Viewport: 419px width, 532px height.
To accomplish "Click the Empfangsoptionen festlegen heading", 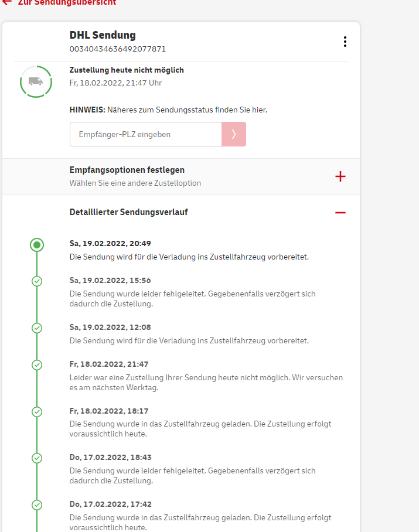I will click(127, 170).
